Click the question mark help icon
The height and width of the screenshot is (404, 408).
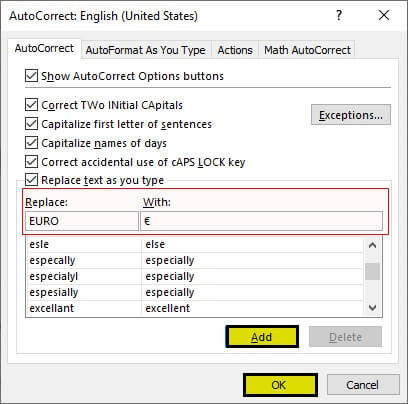click(x=339, y=15)
